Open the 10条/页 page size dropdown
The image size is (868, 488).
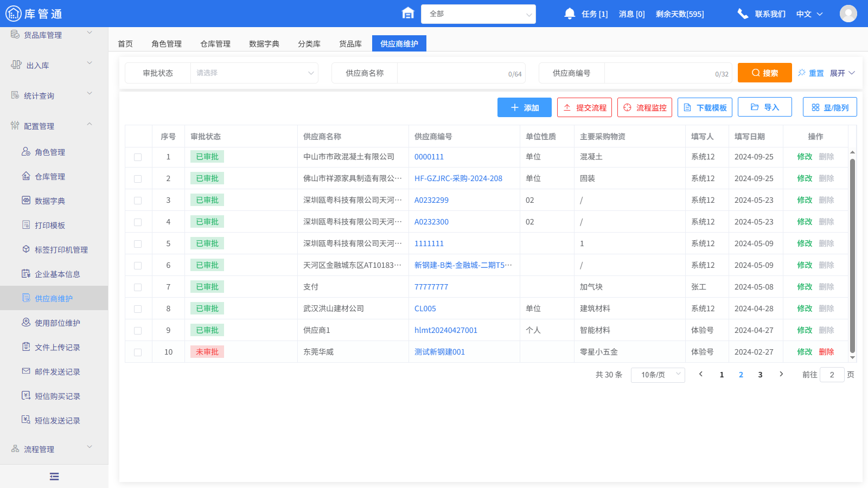click(x=658, y=375)
